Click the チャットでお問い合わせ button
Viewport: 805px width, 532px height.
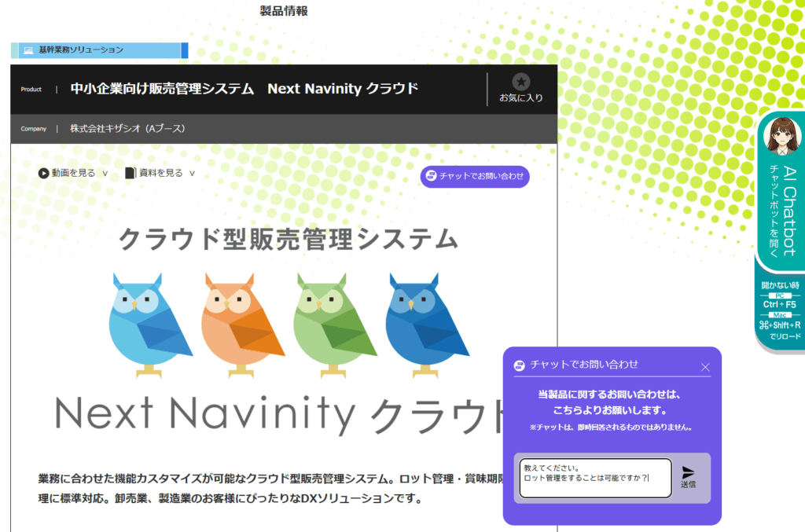click(x=475, y=177)
